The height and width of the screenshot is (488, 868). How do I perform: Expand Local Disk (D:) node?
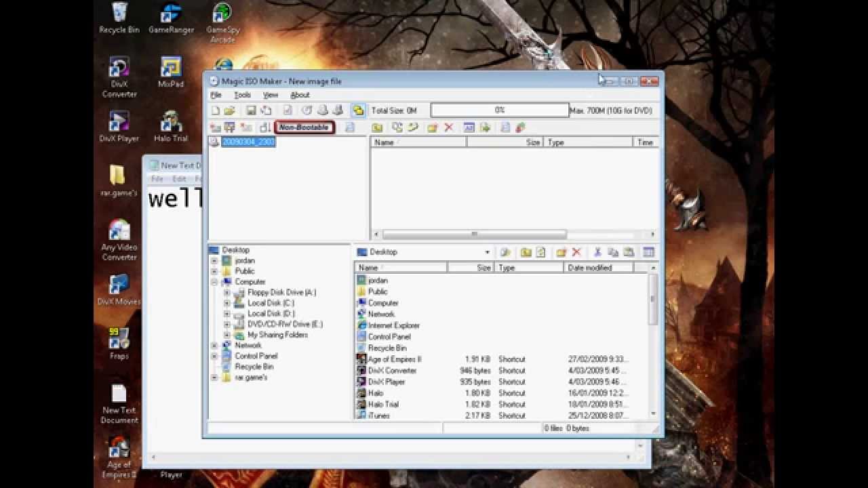pos(227,314)
